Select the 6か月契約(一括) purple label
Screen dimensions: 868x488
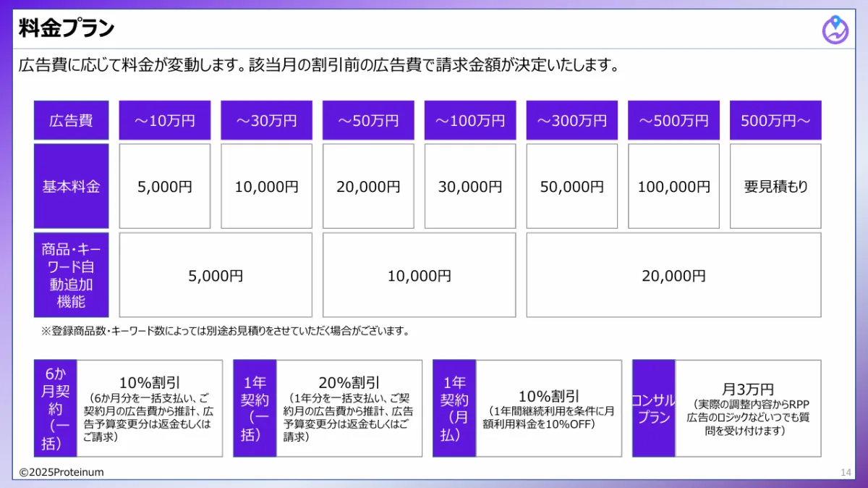click(56, 408)
